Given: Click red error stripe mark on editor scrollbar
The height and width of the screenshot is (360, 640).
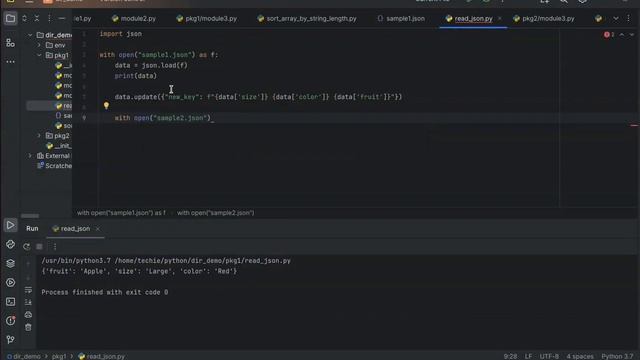Looking at the screenshot, I should [634, 125].
